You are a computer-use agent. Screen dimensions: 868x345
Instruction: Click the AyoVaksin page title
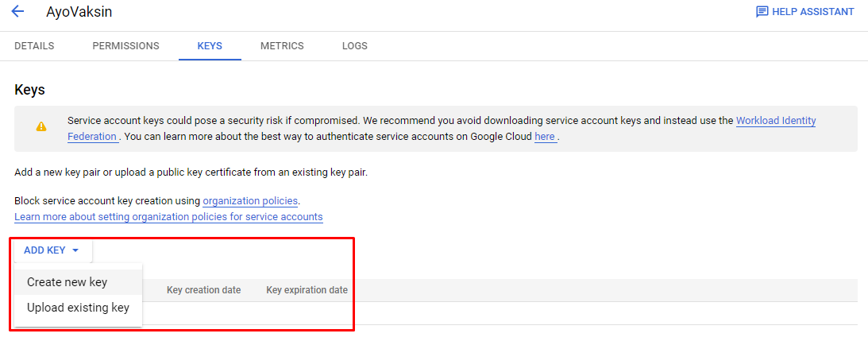(79, 12)
